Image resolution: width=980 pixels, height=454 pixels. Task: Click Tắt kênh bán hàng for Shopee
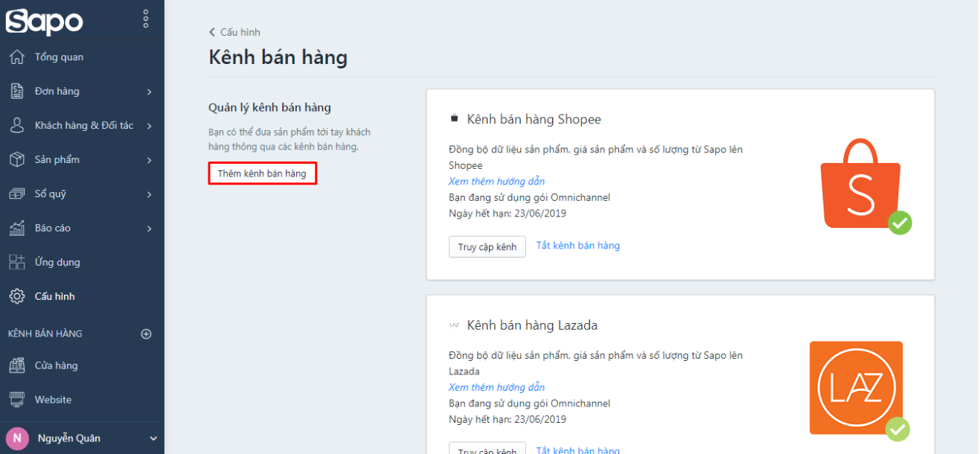tap(578, 246)
